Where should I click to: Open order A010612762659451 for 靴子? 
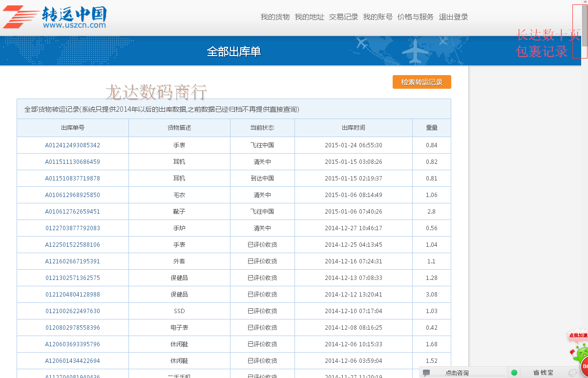[73, 212]
